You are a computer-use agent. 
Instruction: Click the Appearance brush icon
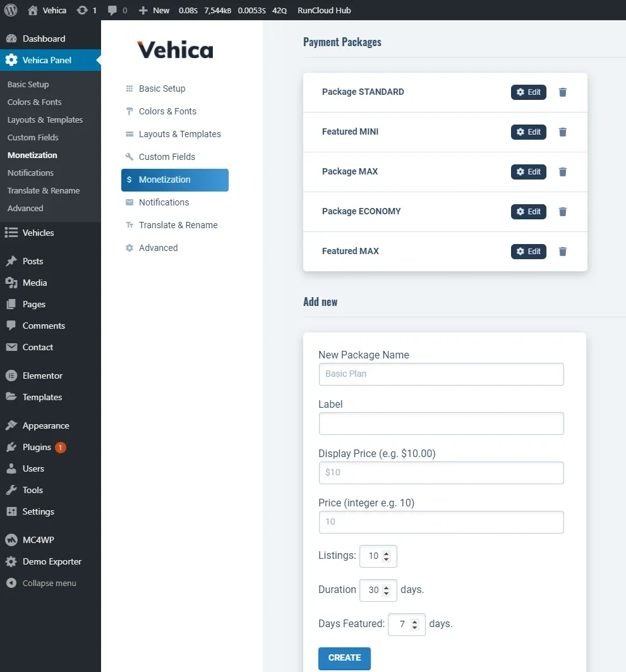(11, 425)
